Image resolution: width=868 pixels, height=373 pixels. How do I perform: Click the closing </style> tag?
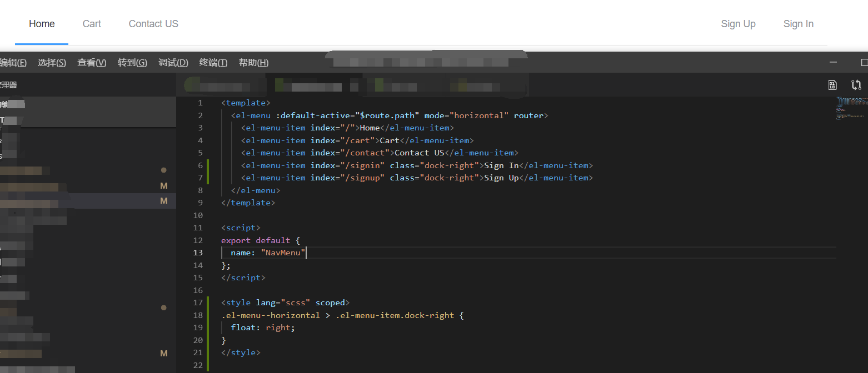tap(241, 352)
